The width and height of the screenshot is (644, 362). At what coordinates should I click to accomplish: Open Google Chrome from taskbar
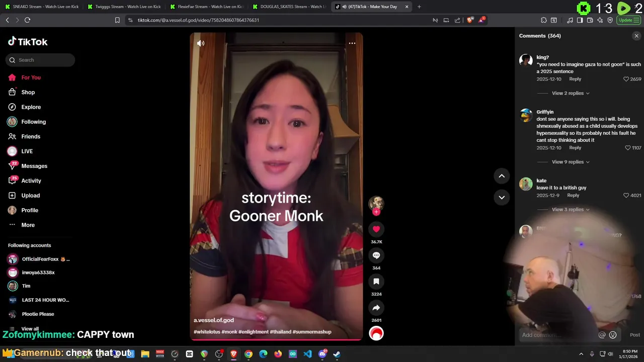coord(249,354)
